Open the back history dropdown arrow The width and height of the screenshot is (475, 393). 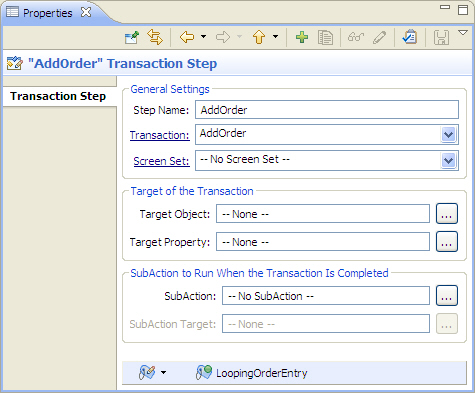pos(203,36)
